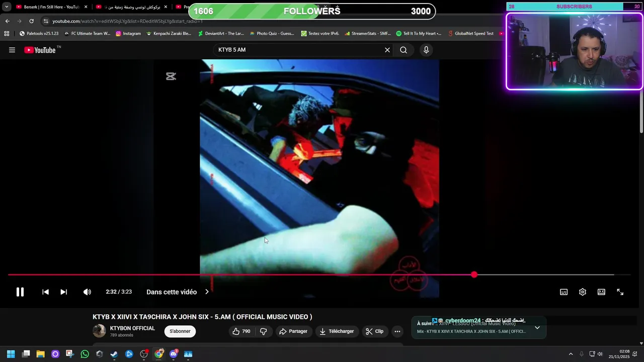Open Discord from the taskbar
The width and height of the screenshot is (644, 362).
(174, 354)
